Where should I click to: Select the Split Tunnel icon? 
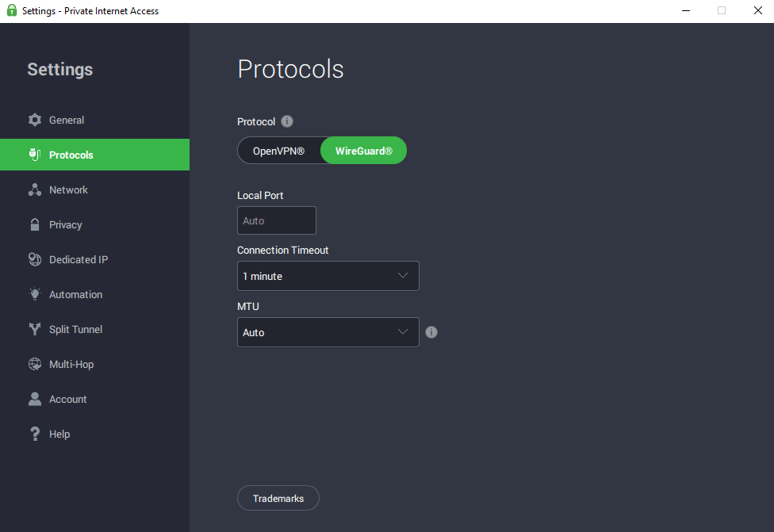[x=35, y=329]
